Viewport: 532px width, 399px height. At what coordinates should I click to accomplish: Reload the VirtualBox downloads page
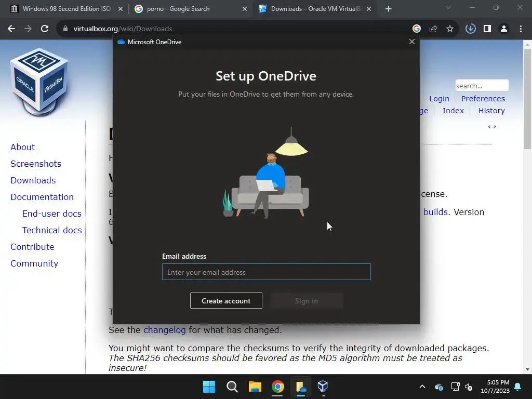click(45, 29)
